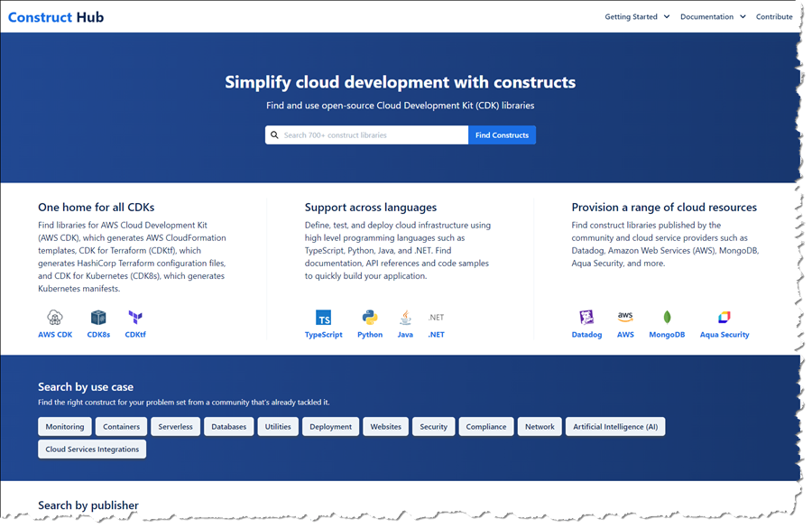812x528 pixels.
Task: Click the TypeScript TS icon
Action: pyautogui.click(x=323, y=317)
